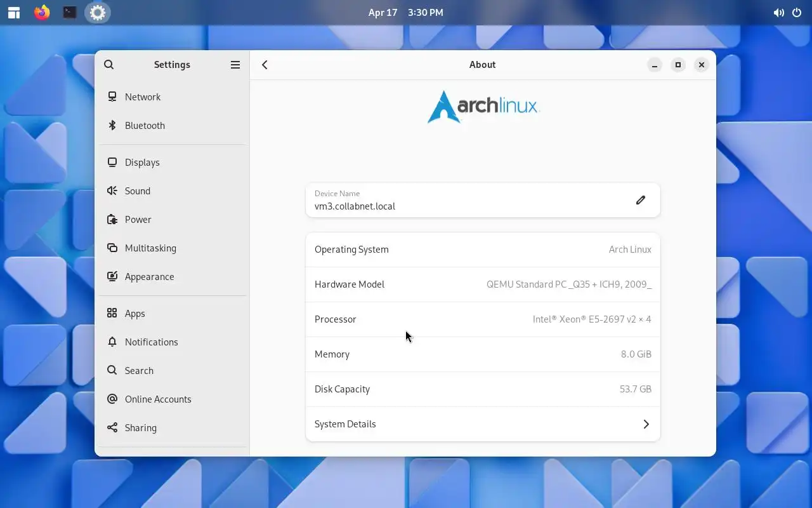Click the Notifications bell icon
Screen dimensions: 812x508
112,342
